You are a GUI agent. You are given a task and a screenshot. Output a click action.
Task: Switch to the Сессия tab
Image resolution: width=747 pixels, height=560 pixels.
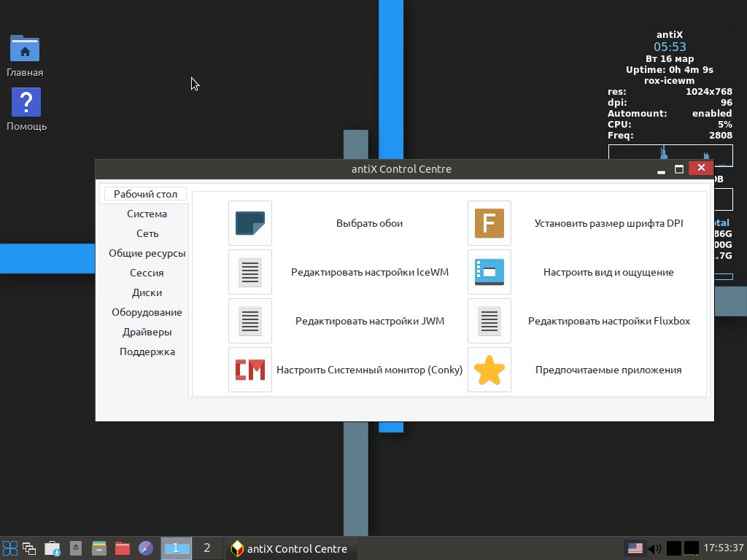(x=147, y=273)
